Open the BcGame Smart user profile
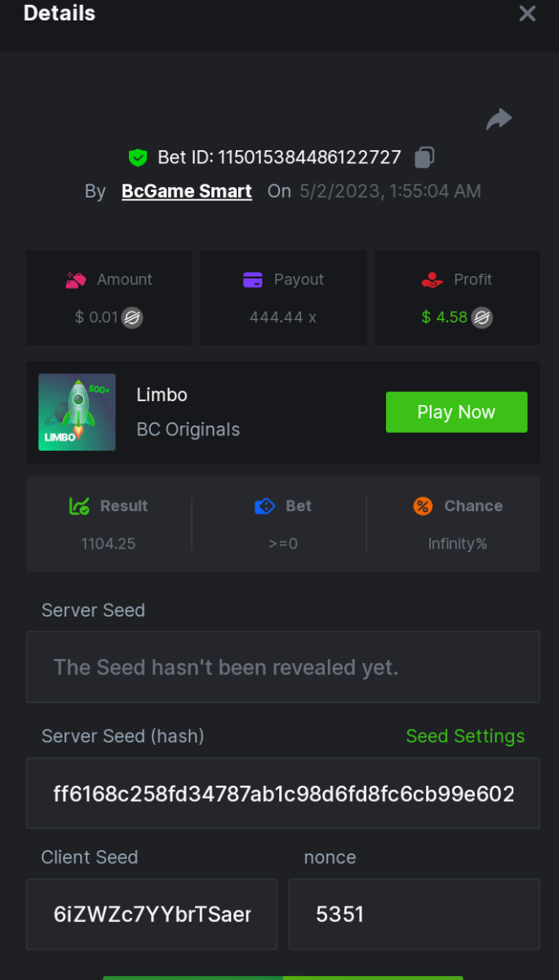The width and height of the screenshot is (559, 980). (x=187, y=191)
